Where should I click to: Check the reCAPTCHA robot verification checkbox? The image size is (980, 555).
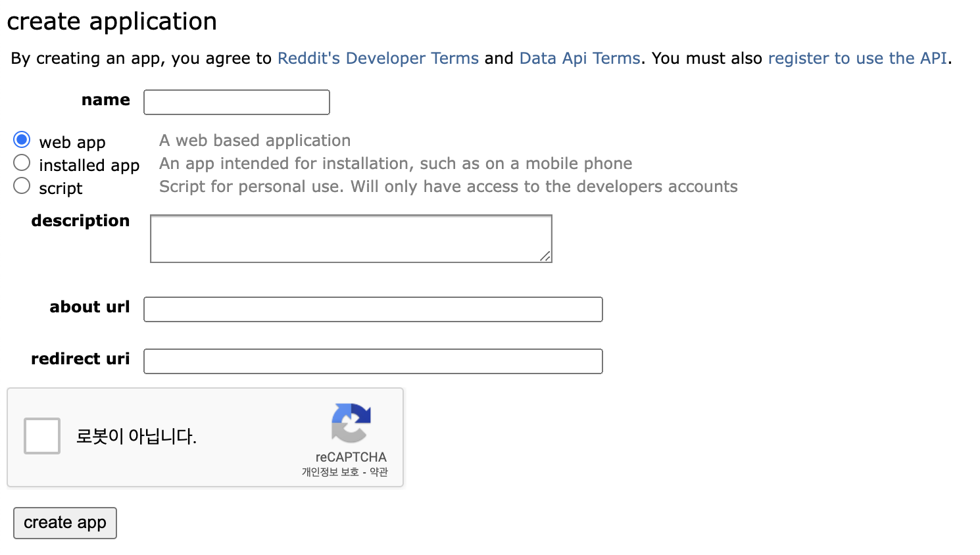point(42,436)
